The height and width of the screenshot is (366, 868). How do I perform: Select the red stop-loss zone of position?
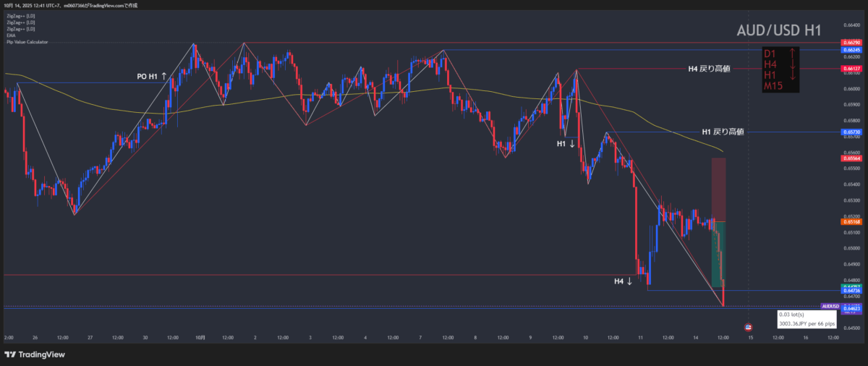pos(718,188)
